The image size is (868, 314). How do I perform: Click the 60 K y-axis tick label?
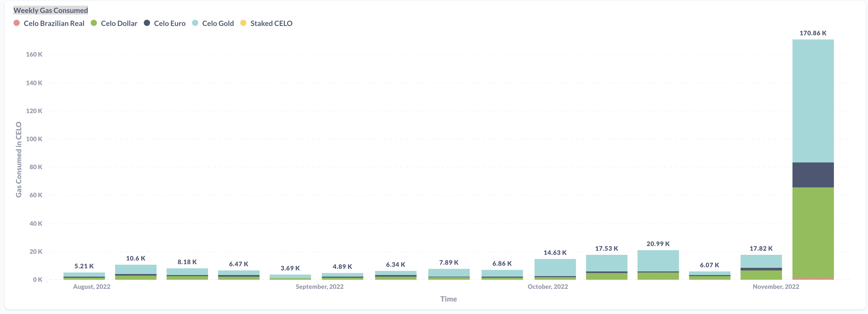pos(36,195)
